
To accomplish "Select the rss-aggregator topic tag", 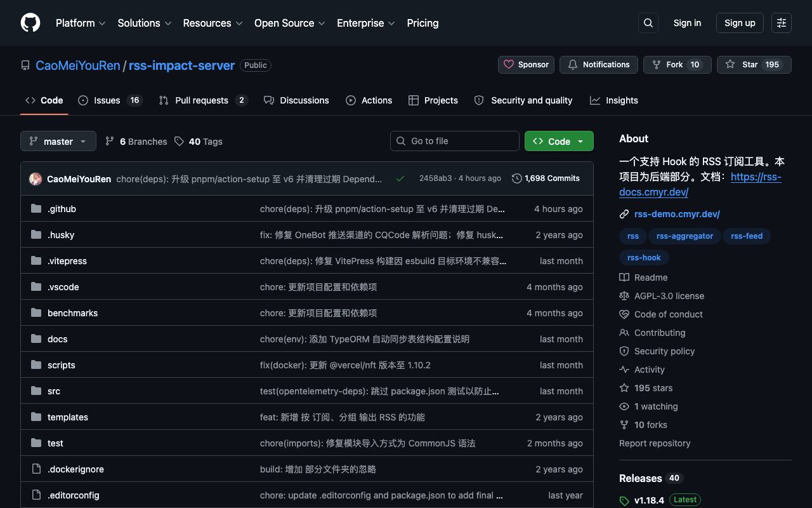I will [x=684, y=236].
